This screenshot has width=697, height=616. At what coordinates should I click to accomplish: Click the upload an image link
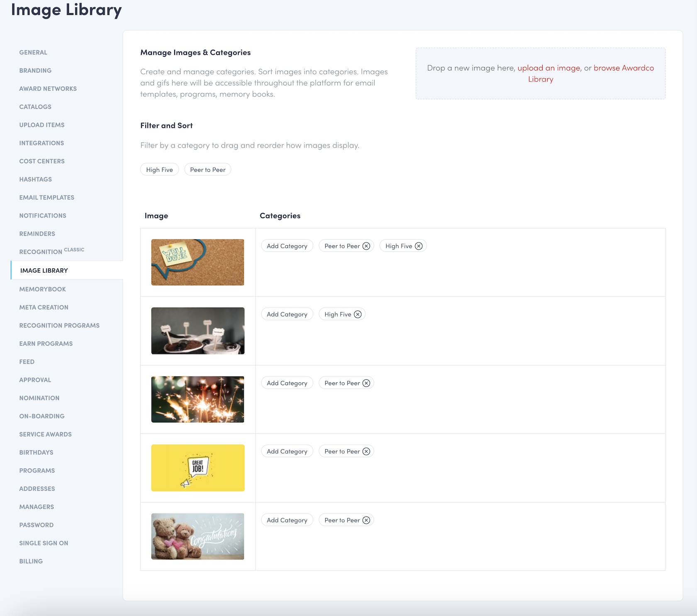(548, 68)
